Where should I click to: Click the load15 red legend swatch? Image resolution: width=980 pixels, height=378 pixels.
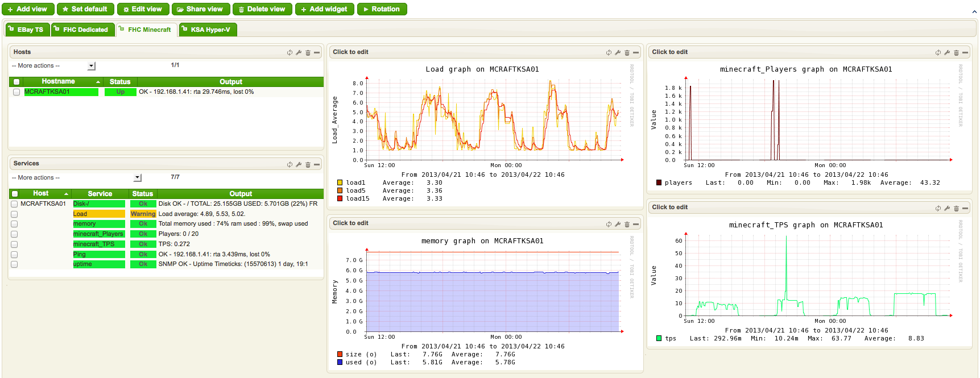[340, 198]
